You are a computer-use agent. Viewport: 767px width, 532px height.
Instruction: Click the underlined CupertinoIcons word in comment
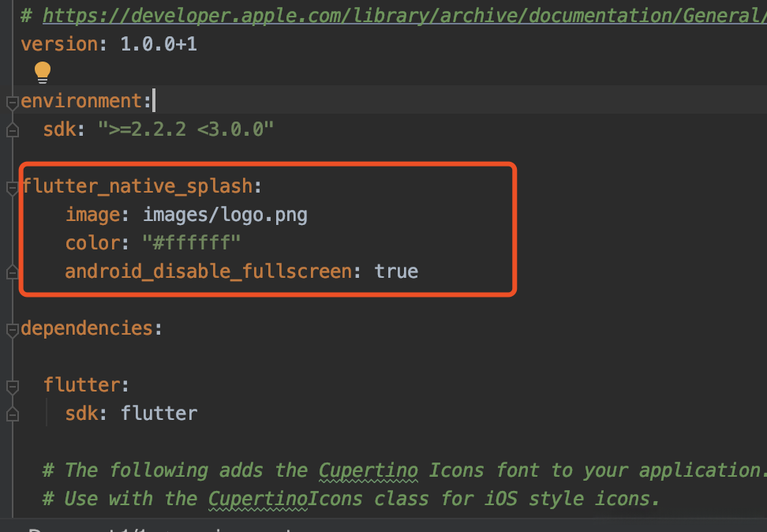point(285,499)
